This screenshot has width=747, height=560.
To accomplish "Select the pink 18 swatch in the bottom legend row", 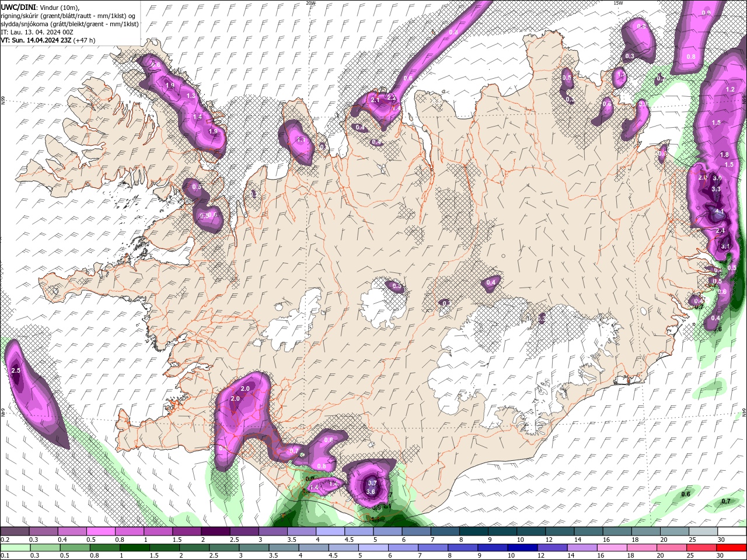I will pyautogui.click(x=642, y=548).
